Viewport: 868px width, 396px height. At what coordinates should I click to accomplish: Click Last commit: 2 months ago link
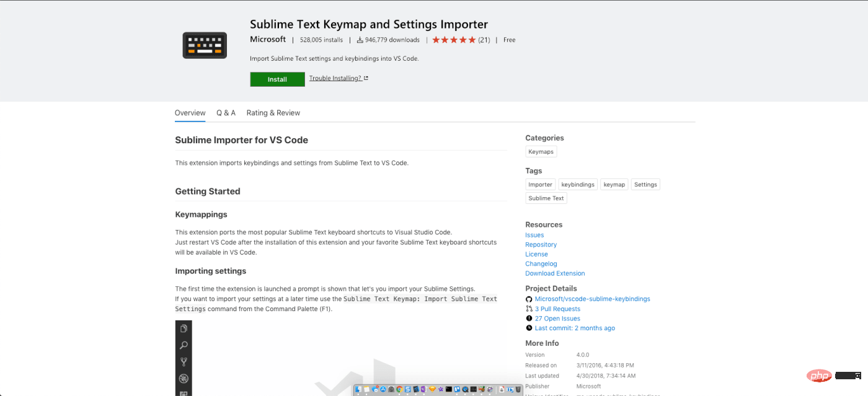pos(575,328)
